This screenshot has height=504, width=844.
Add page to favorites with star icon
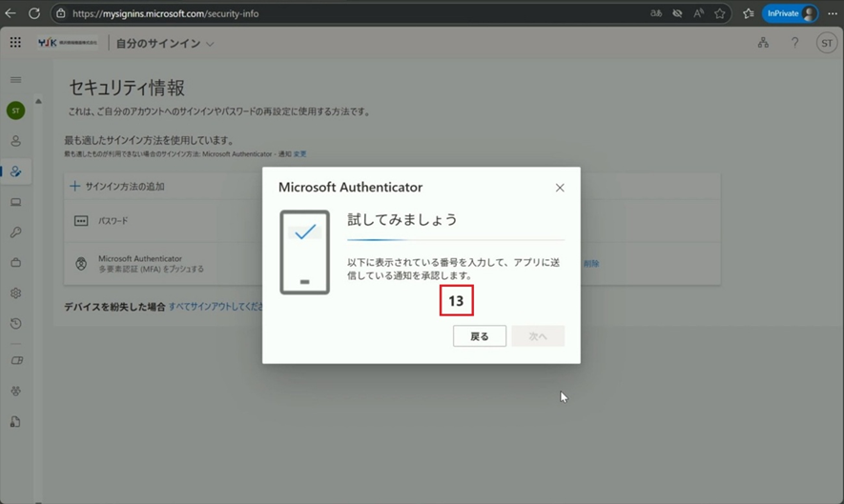click(x=720, y=13)
